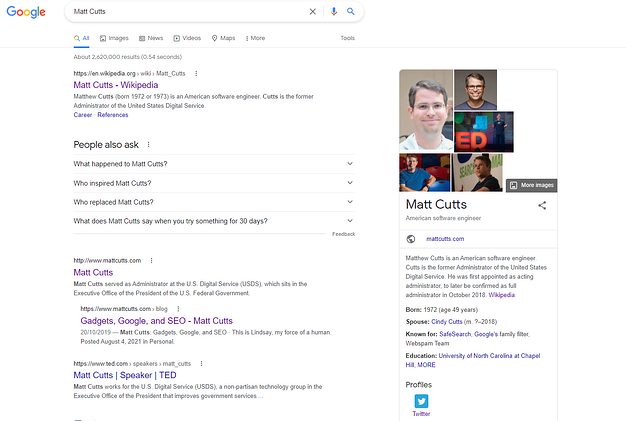Click the result count text 'About 2,620,000 results'
626x421 pixels.
pyautogui.click(x=106, y=57)
